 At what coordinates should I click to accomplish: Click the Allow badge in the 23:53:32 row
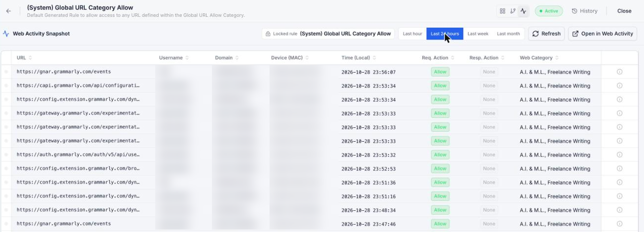440,155
